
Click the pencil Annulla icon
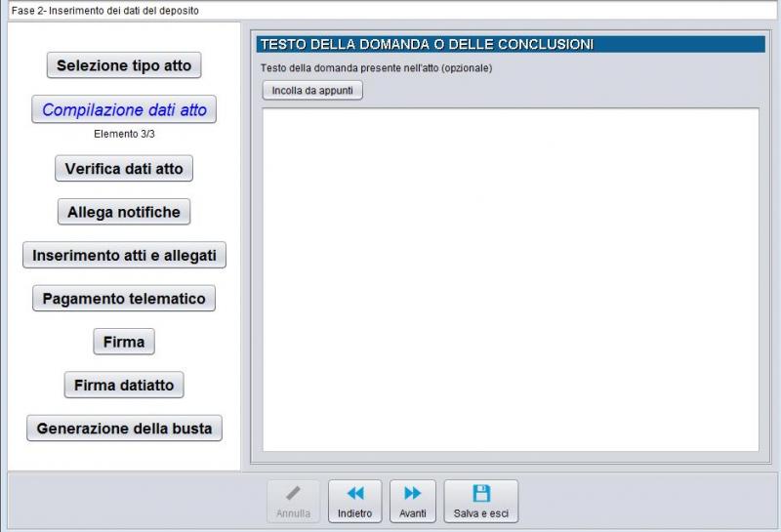pos(293,494)
